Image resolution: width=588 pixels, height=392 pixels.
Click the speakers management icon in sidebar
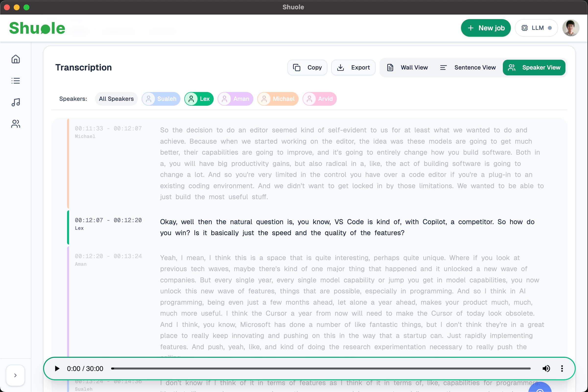click(15, 124)
